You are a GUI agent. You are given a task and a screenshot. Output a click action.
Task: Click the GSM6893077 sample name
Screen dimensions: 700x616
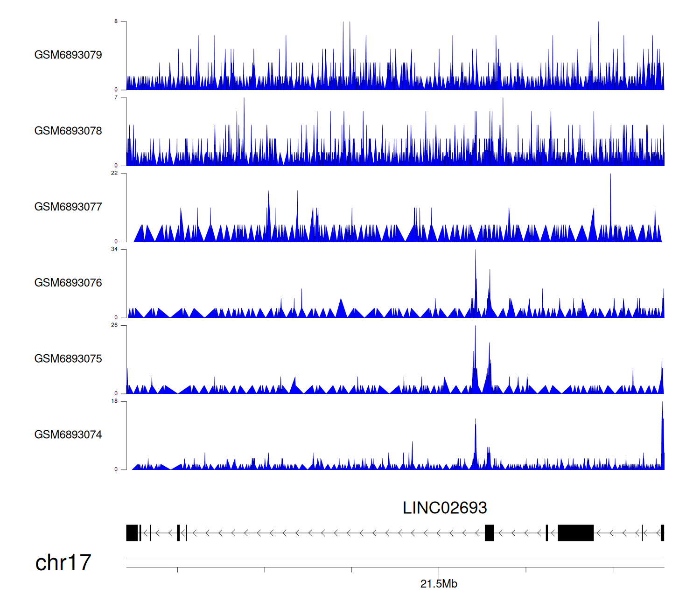click(68, 207)
